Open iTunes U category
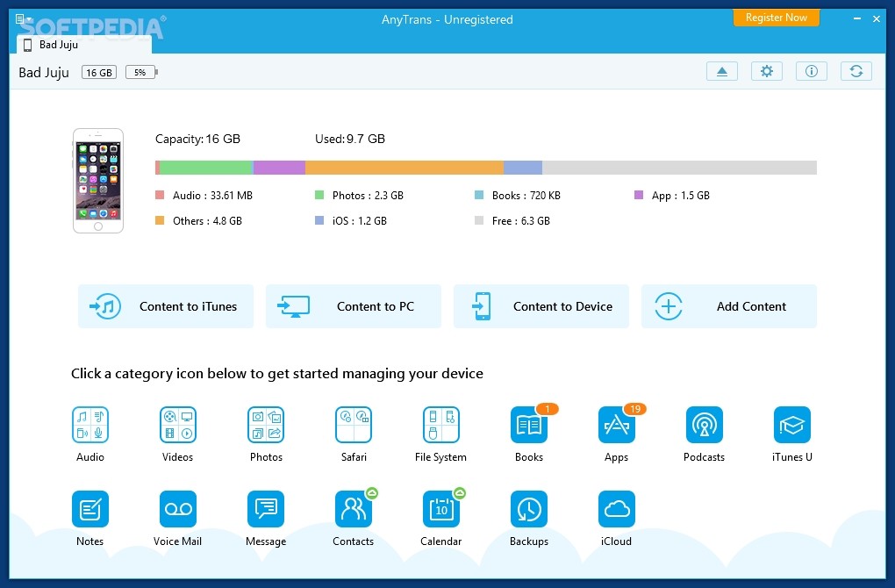 pyautogui.click(x=791, y=425)
